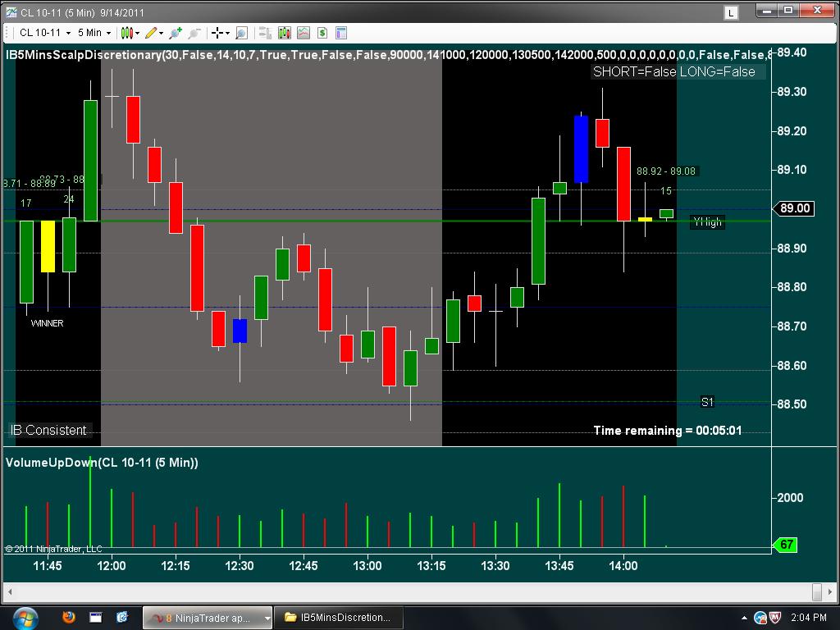Click the S1 support level label

(x=707, y=402)
